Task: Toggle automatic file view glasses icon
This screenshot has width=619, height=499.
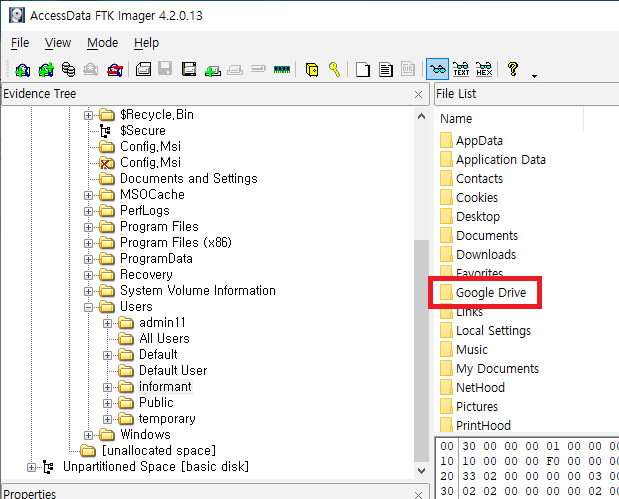Action: (x=437, y=69)
